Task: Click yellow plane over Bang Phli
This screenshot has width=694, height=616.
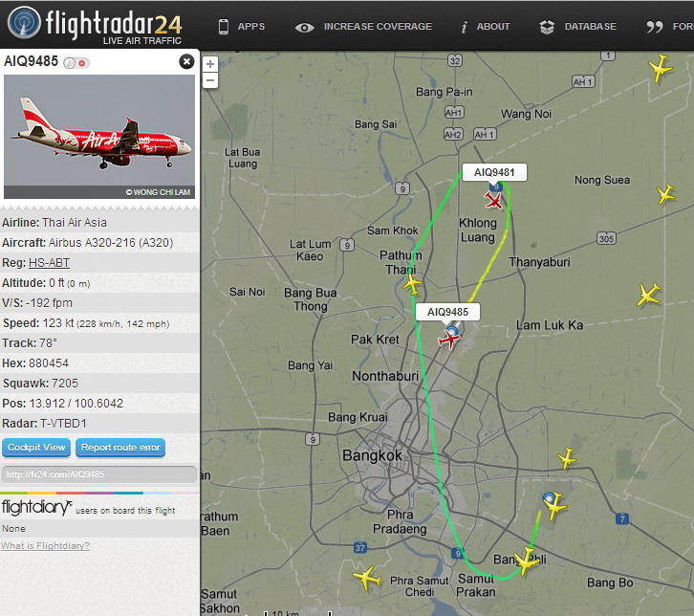Action: (527, 561)
